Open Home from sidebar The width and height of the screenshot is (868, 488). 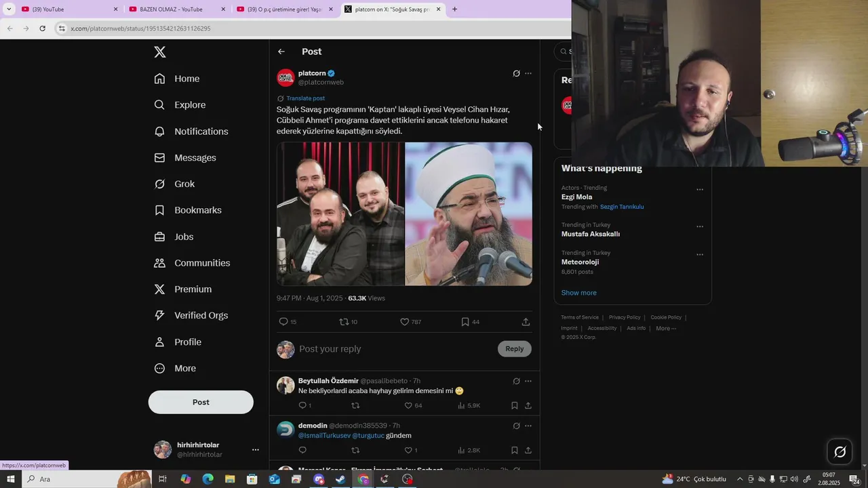pyautogui.click(x=177, y=79)
